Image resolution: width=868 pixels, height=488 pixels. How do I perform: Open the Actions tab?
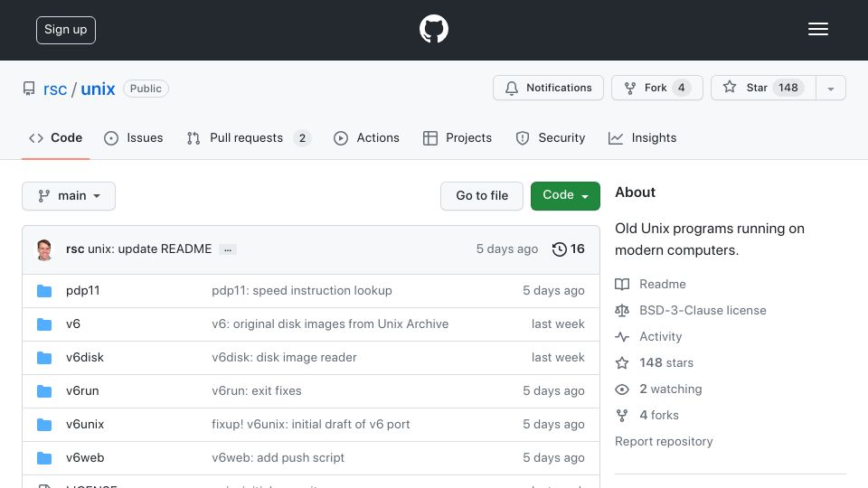point(366,137)
